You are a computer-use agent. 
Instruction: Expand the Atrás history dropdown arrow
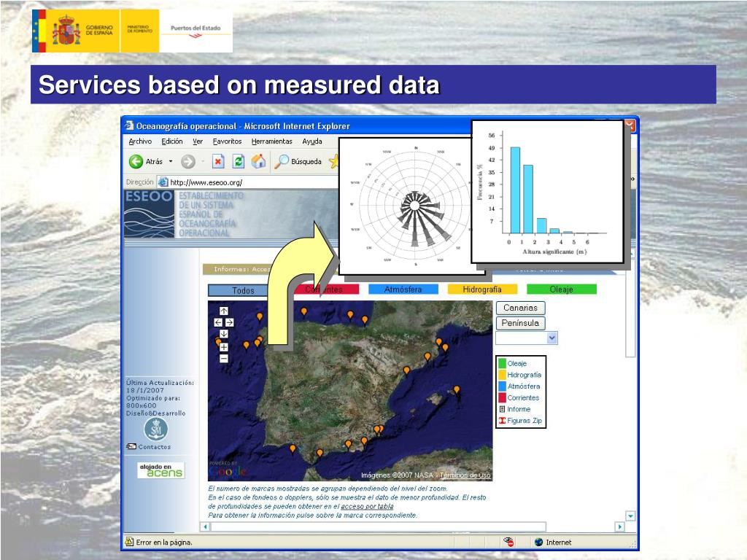[171, 162]
